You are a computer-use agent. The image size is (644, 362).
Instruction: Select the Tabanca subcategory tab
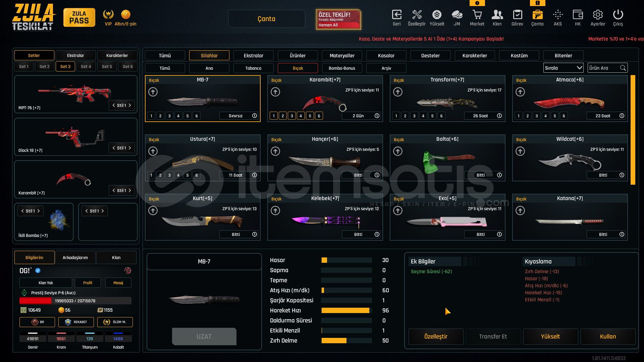tap(253, 68)
